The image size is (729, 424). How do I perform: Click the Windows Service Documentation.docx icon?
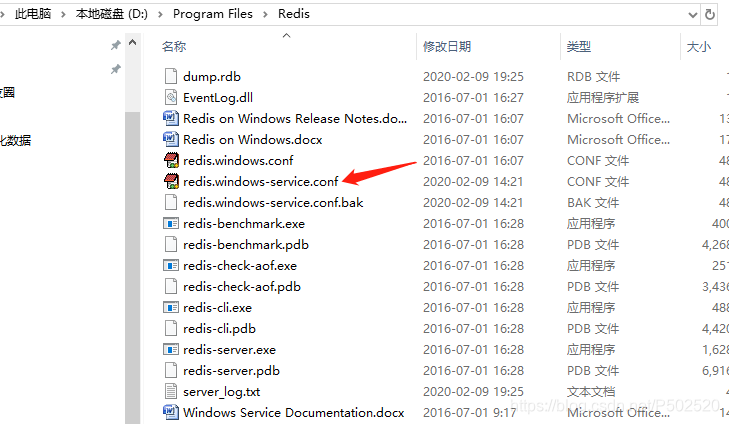[x=171, y=412]
